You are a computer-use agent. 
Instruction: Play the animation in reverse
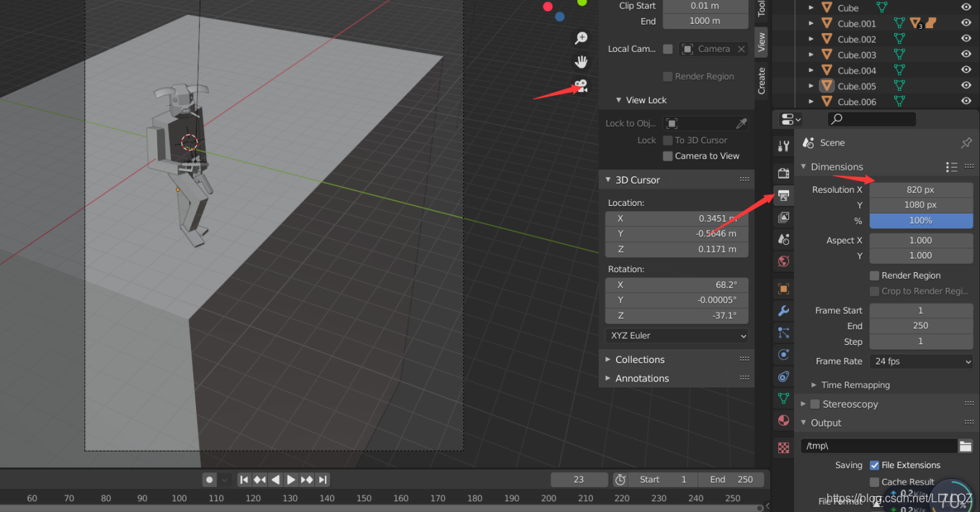click(275, 480)
